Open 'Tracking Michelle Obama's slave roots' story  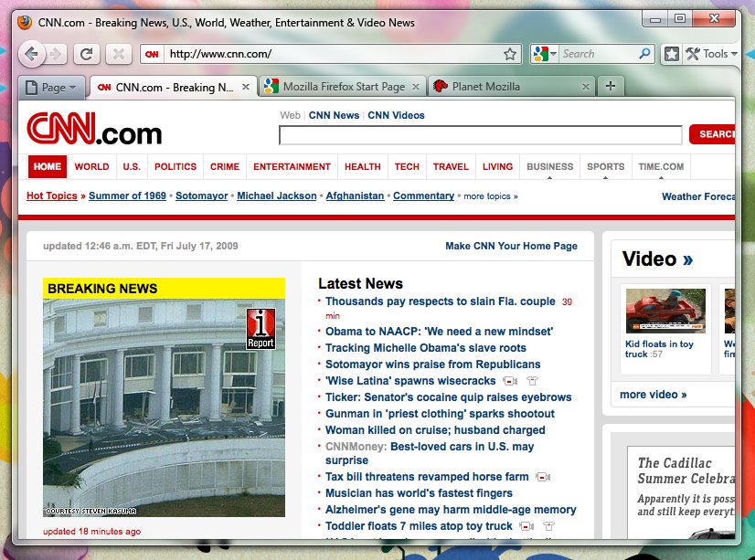pos(426,348)
